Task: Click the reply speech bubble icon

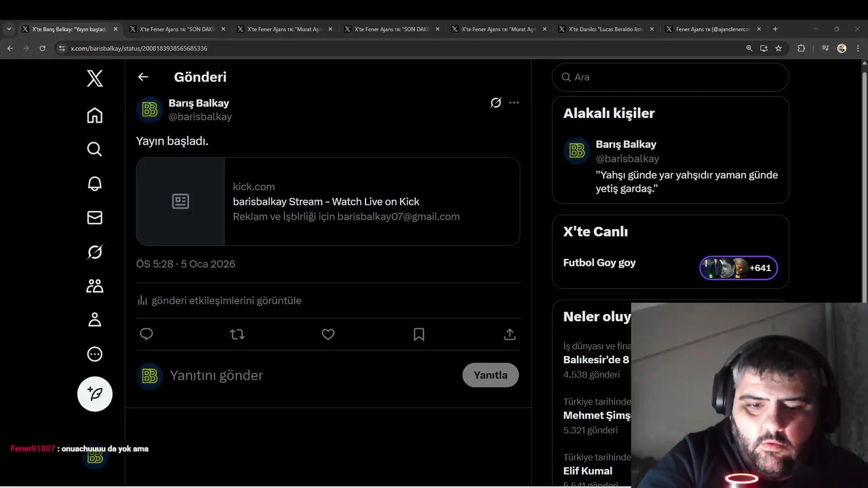Action: point(146,334)
